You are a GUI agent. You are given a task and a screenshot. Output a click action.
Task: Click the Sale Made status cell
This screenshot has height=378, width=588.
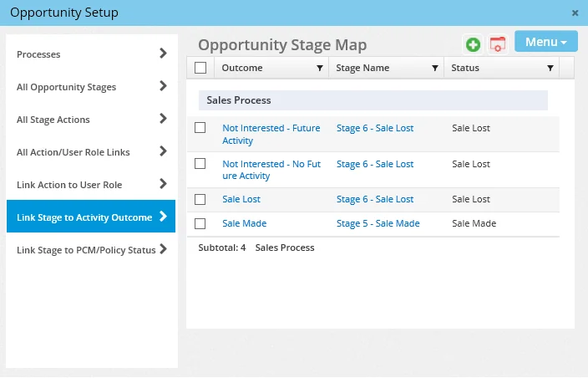(x=474, y=224)
